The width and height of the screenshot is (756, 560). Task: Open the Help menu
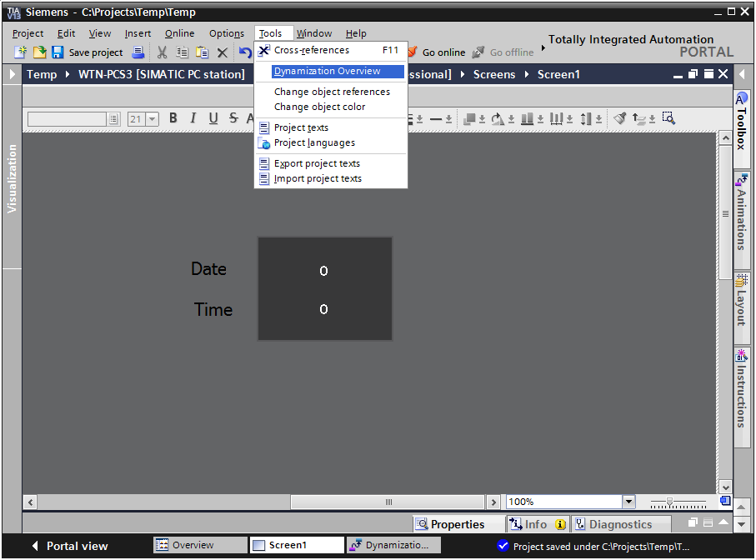(356, 33)
